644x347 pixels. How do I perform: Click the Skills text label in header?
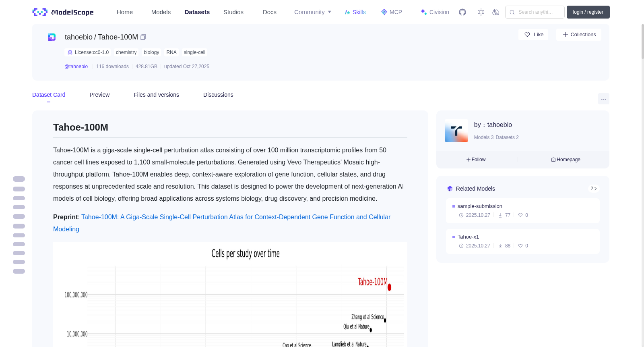coord(359,12)
